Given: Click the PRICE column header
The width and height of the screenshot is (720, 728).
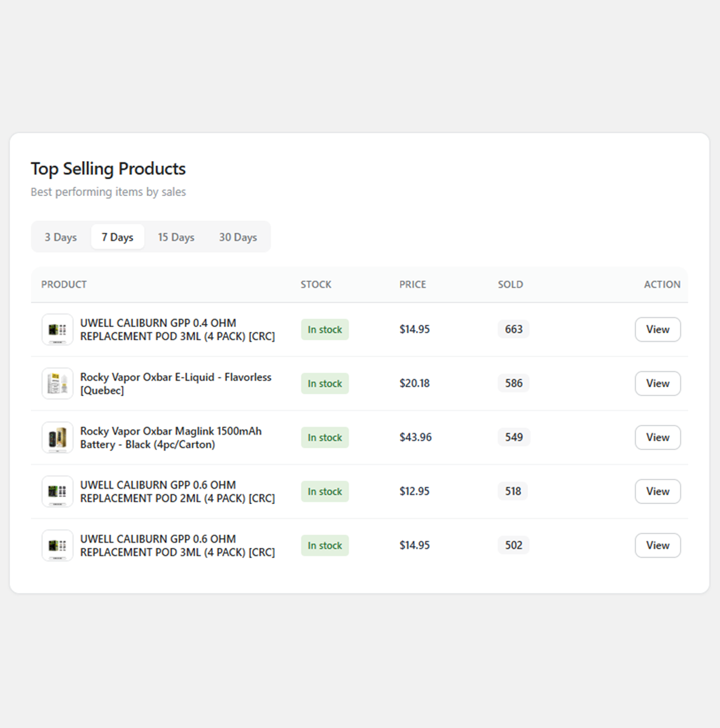Looking at the screenshot, I should 413,285.
